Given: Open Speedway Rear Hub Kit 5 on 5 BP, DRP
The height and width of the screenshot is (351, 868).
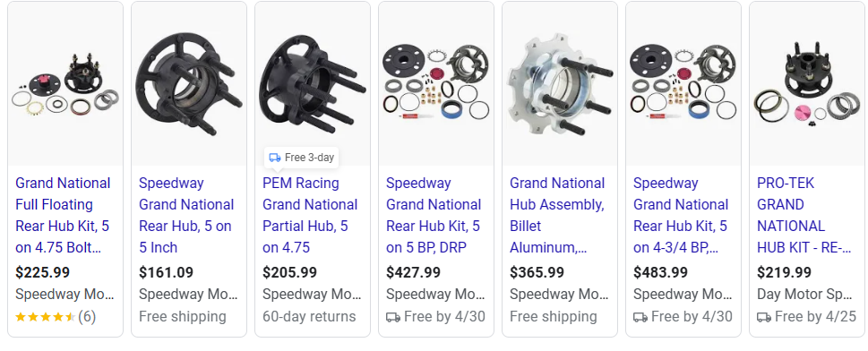Looking at the screenshot, I should (x=434, y=216).
